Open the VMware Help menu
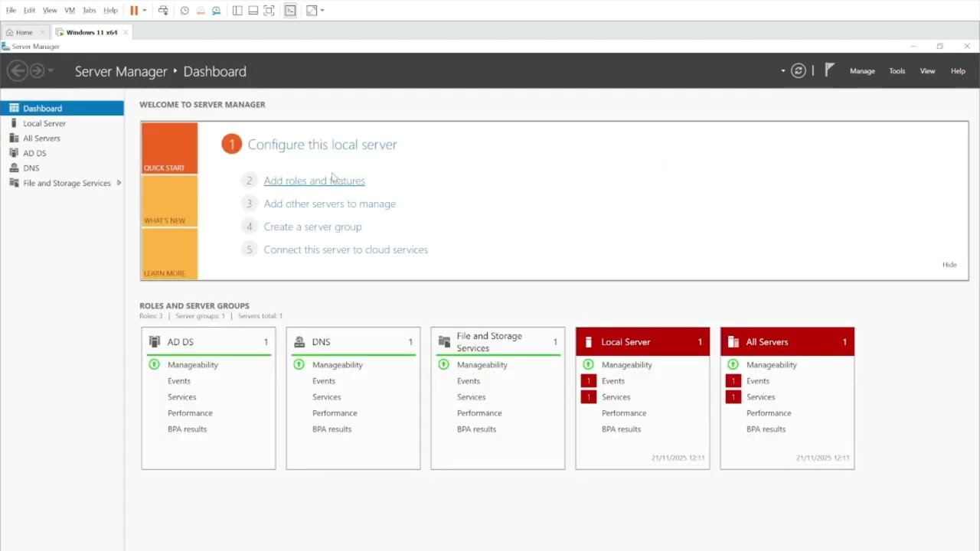Screen dimensions: 980x551 point(110,11)
